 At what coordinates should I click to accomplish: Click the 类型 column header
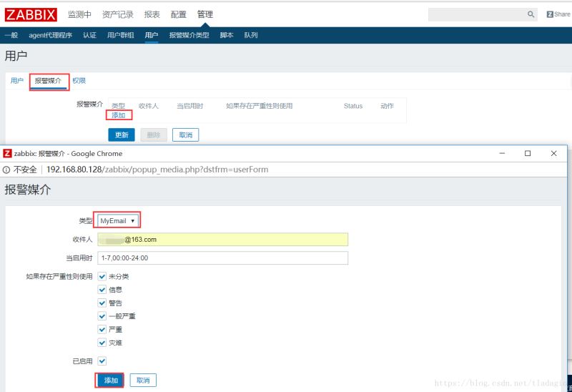tap(118, 106)
